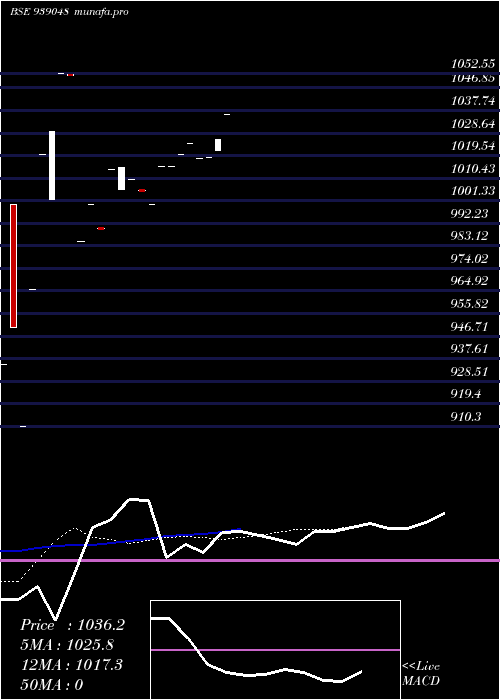Click the MACD inset chart line
The width and height of the screenshot is (500, 700).
point(257,651)
